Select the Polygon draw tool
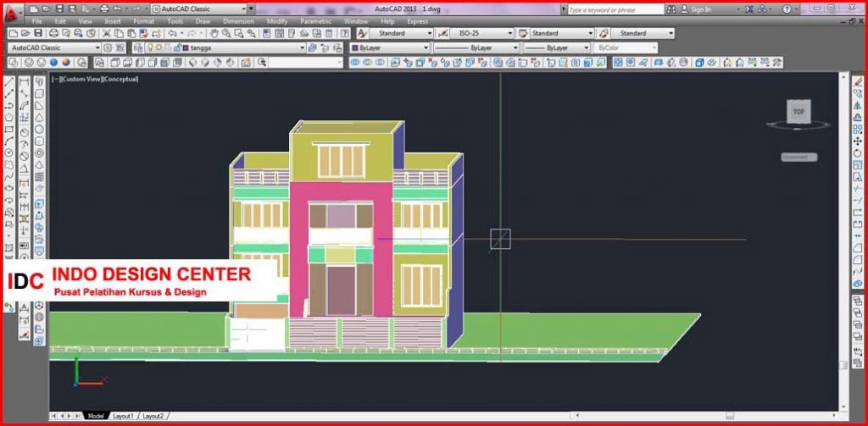 click(x=8, y=117)
